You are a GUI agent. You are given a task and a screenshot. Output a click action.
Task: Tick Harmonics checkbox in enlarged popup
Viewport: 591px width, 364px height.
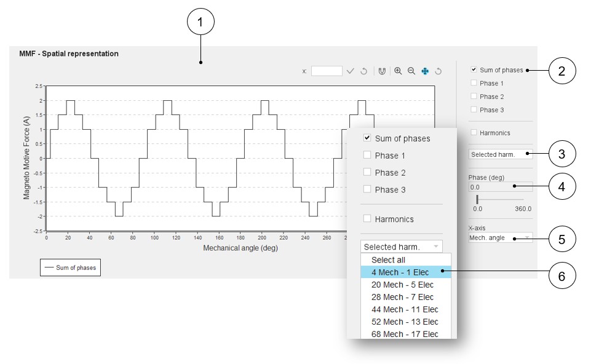367,219
